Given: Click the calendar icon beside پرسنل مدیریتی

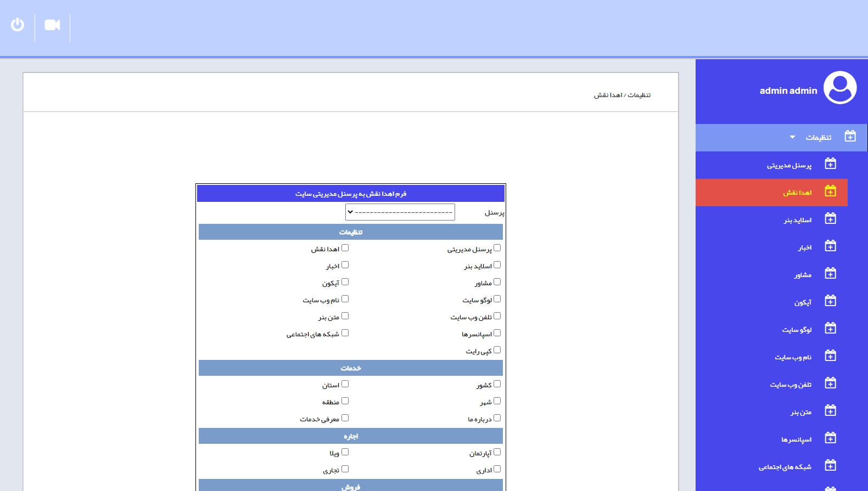Looking at the screenshot, I should (830, 164).
